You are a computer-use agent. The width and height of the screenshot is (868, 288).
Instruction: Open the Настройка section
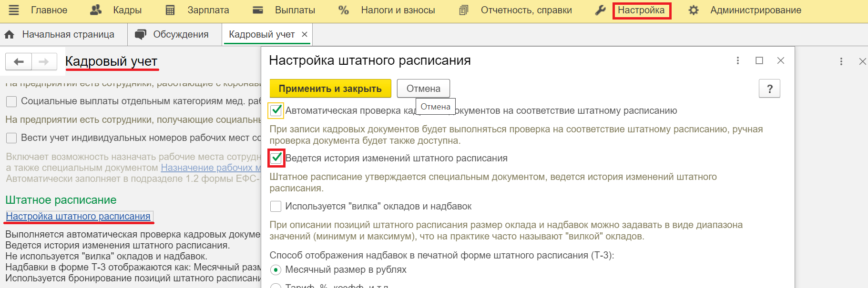(641, 10)
